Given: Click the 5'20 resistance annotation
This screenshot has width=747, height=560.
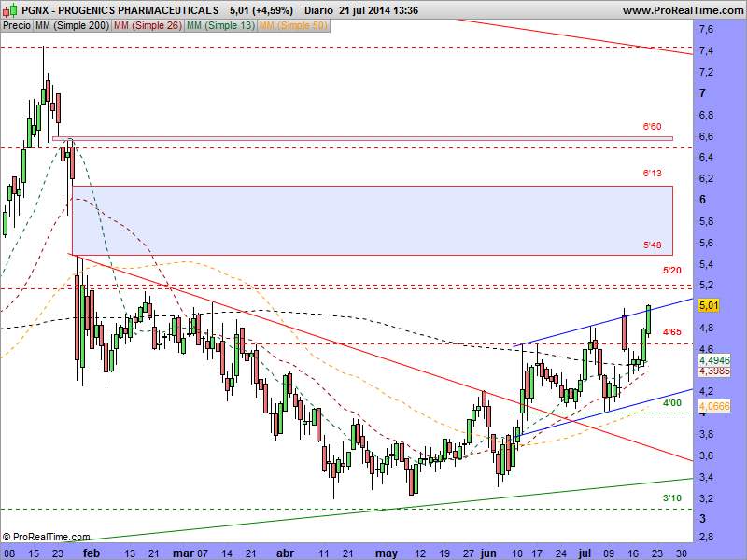Looking at the screenshot, I should click(671, 271).
